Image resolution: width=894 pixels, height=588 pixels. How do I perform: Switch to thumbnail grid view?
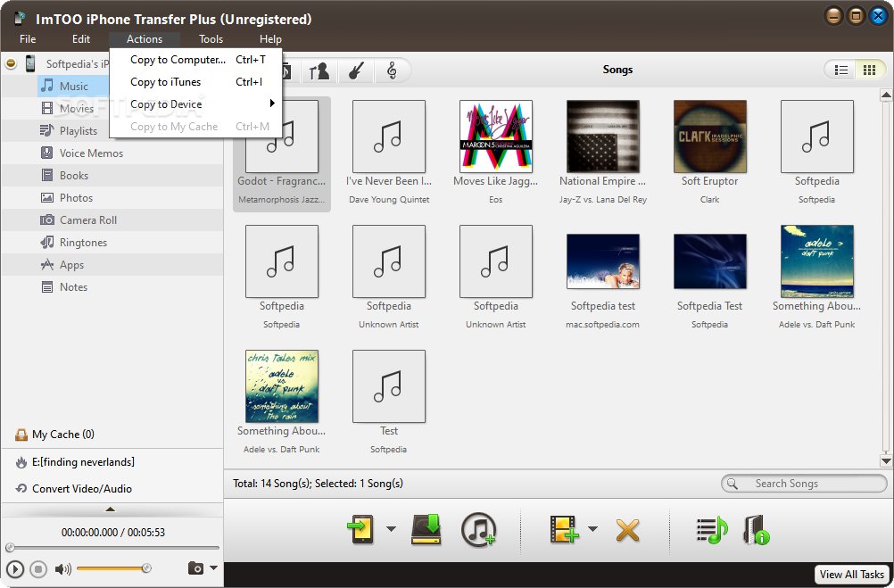(x=869, y=70)
